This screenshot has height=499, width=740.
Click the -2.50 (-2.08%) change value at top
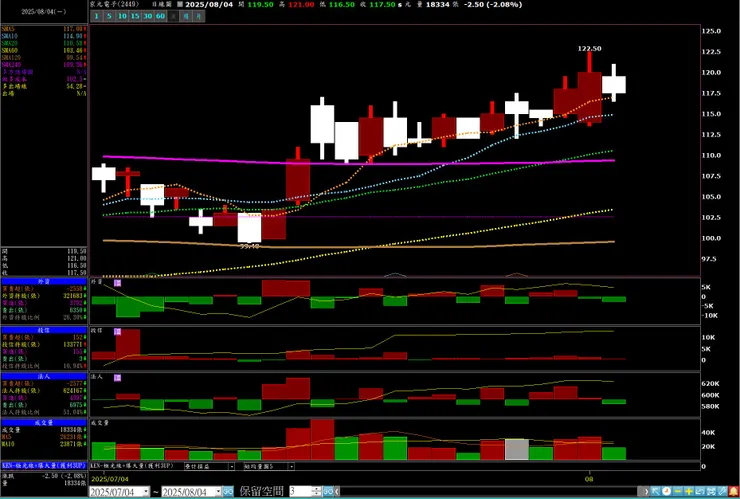(492, 4)
